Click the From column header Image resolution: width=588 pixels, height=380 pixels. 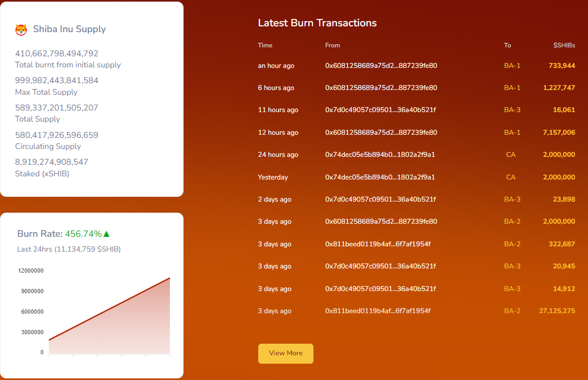pos(332,45)
